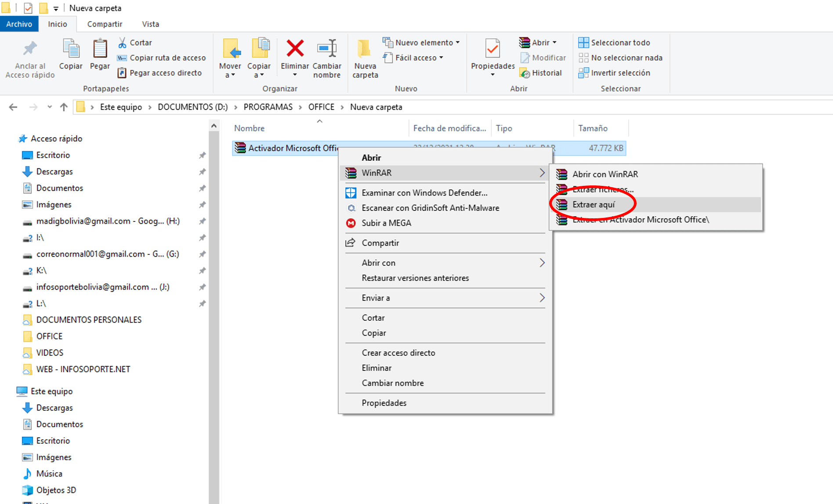
Task: Click Subir a MEGA
Action: pyautogui.click(x=445, y=223)
